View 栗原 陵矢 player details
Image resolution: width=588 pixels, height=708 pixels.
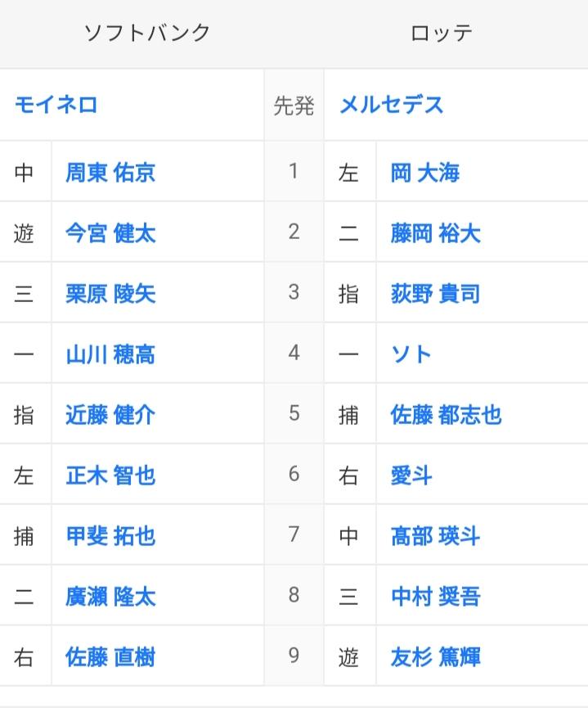coord(110,293)
